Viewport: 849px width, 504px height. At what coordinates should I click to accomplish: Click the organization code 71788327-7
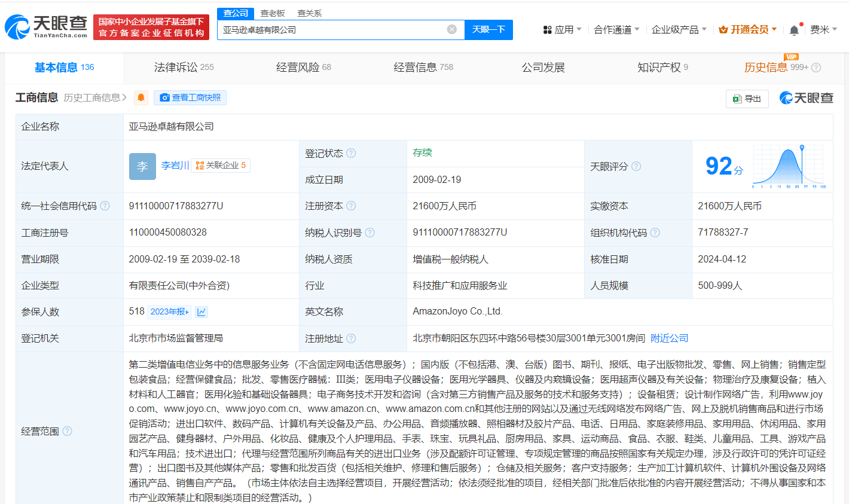[x=723, y=233]
